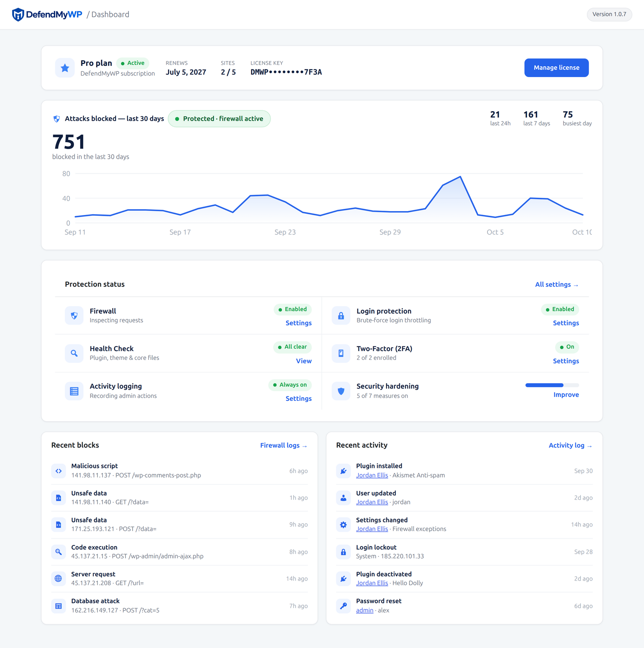Click the 751 blocked attacks total
The height and width of the screenshot is (648, 644).
coord(69,142)
